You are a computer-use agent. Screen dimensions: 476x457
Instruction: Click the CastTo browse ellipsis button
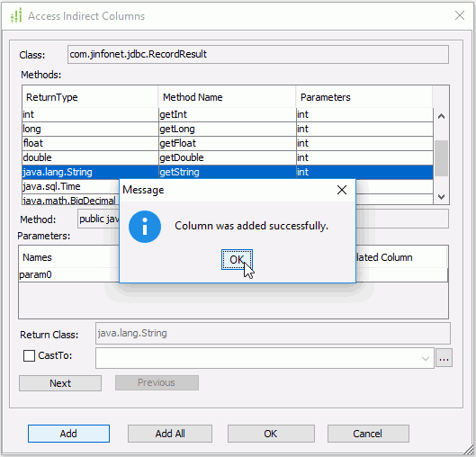click(444, 358)
